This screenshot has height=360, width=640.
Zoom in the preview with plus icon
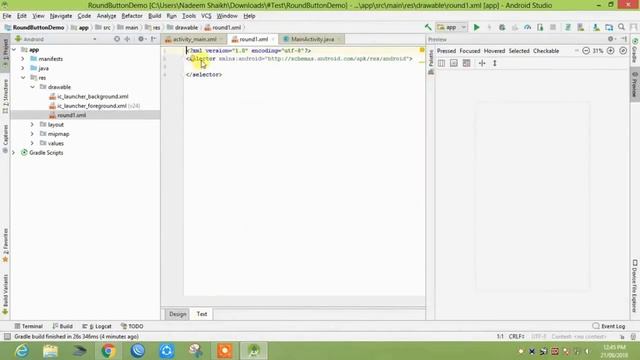(611, 51)
